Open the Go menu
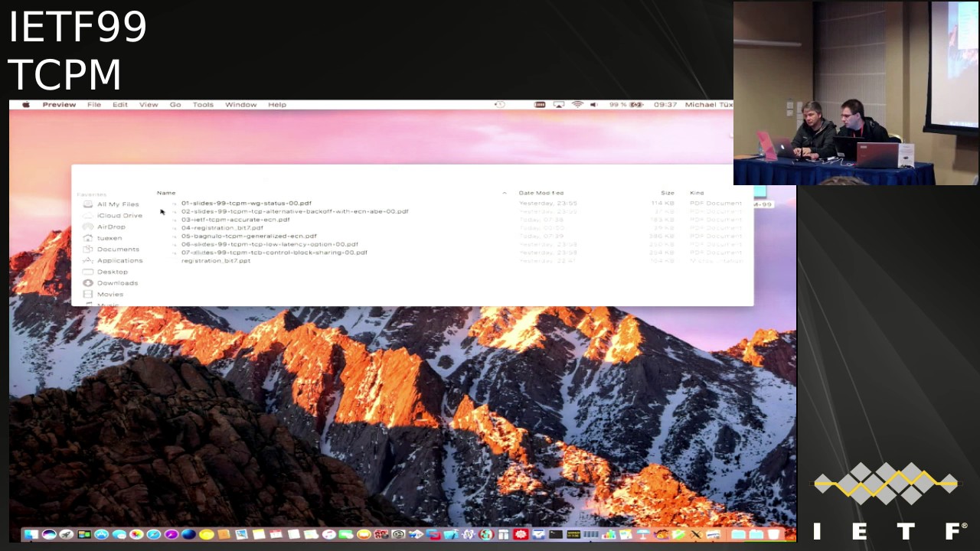 coord(175,105)
